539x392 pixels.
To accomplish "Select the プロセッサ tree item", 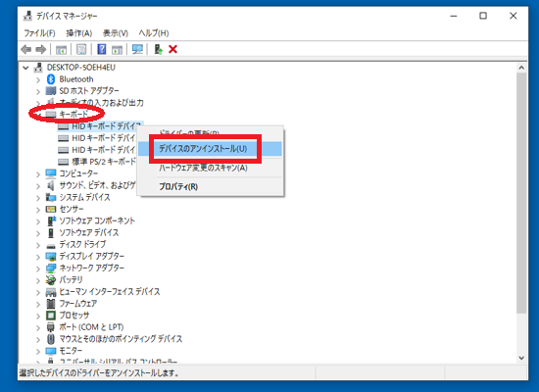I will point(74,316).
